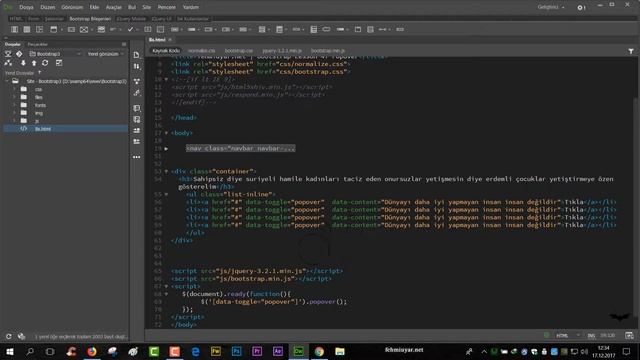Open the Pencere menu
Screen dimensions: 640x360
point(167,7)
